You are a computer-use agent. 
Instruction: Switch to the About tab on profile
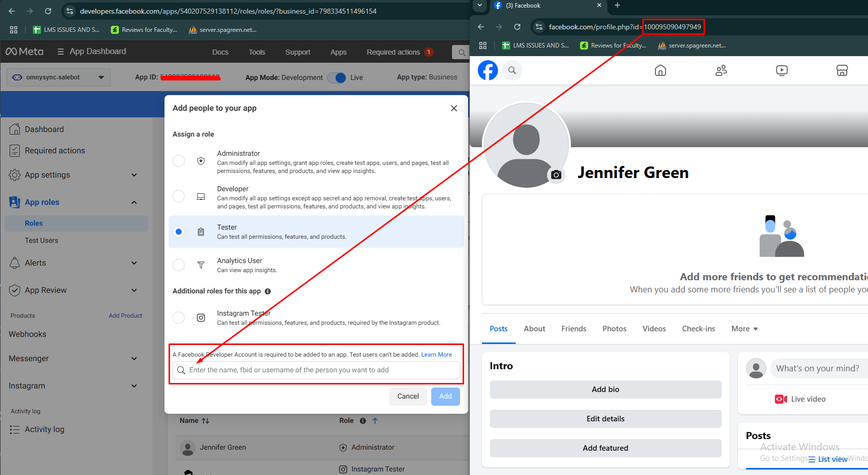click(534, 329)
